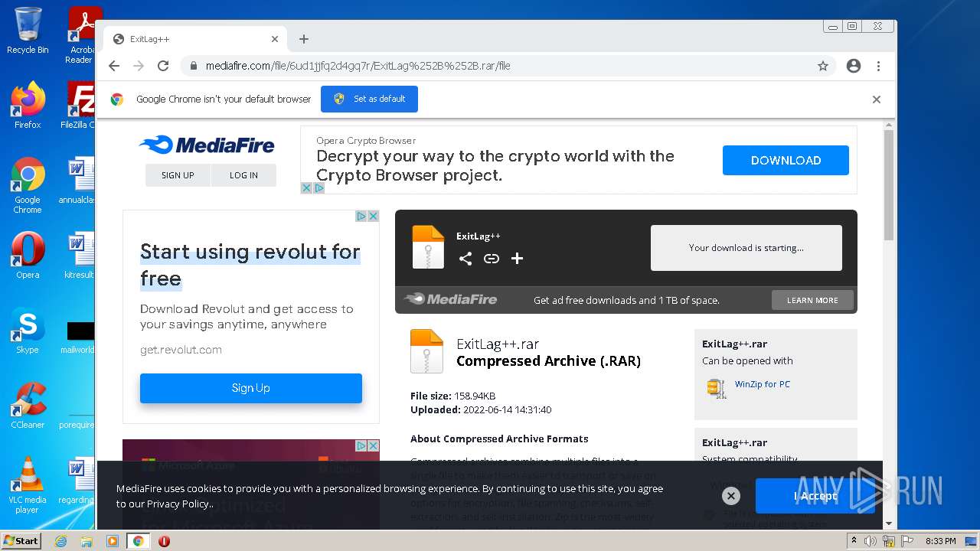Copy link using the chain icon
This screenshot has width=980, height=551.
pos(492,259)
